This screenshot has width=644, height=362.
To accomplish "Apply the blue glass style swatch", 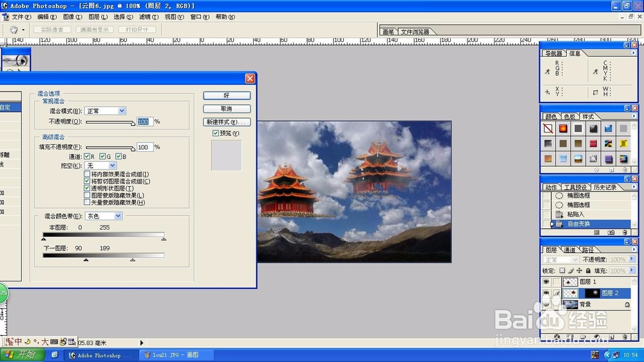I will point(609,129).
